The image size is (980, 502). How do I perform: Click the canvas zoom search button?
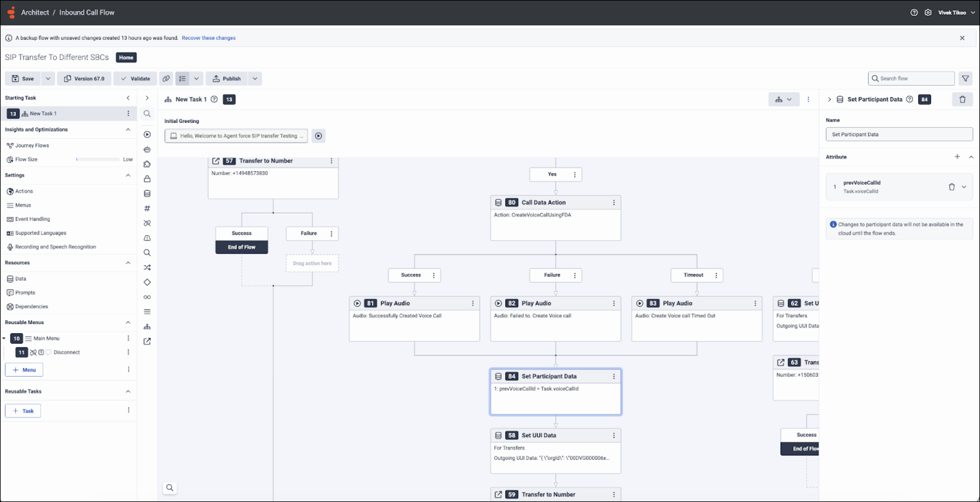[x=170, y=488]
